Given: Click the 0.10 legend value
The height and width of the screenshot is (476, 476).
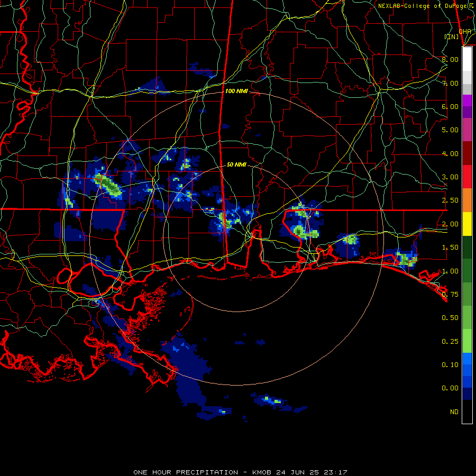Looking at the screenshot, I should tap(450, 364).
